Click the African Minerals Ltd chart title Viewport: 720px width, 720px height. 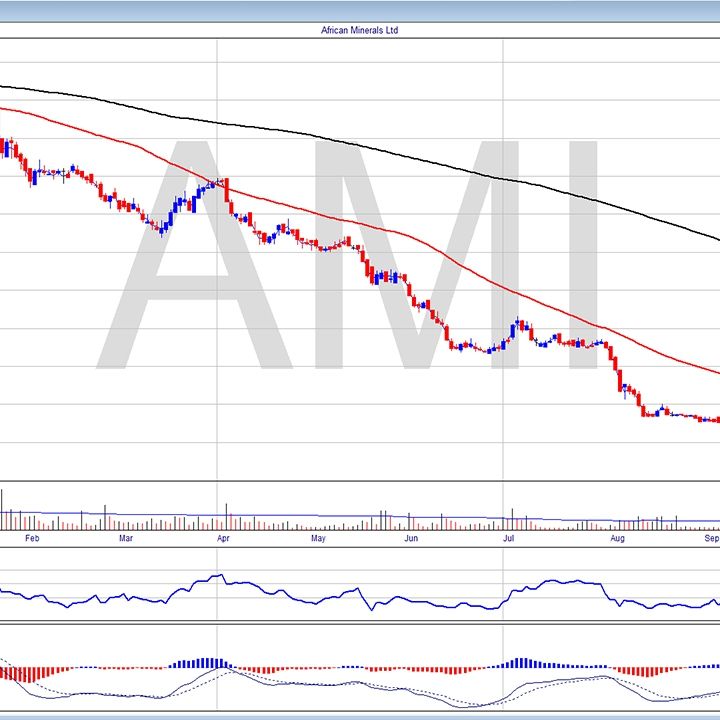(359, 30)
